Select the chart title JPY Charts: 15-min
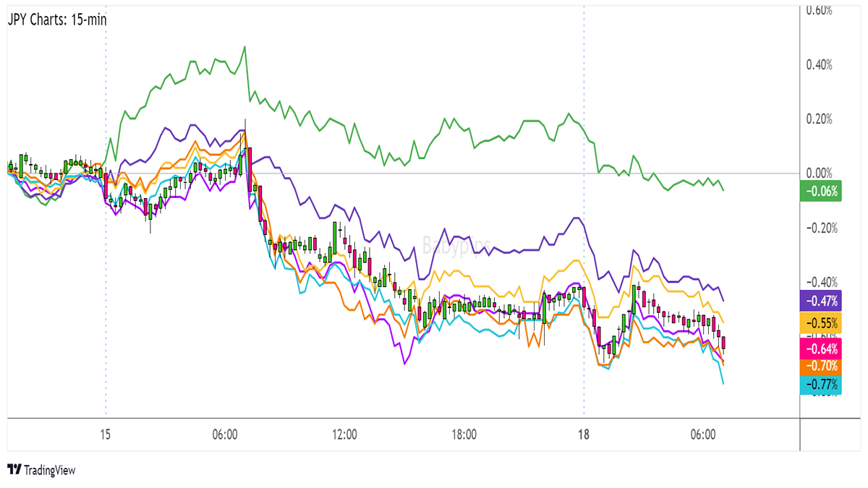 pos(56,20)
